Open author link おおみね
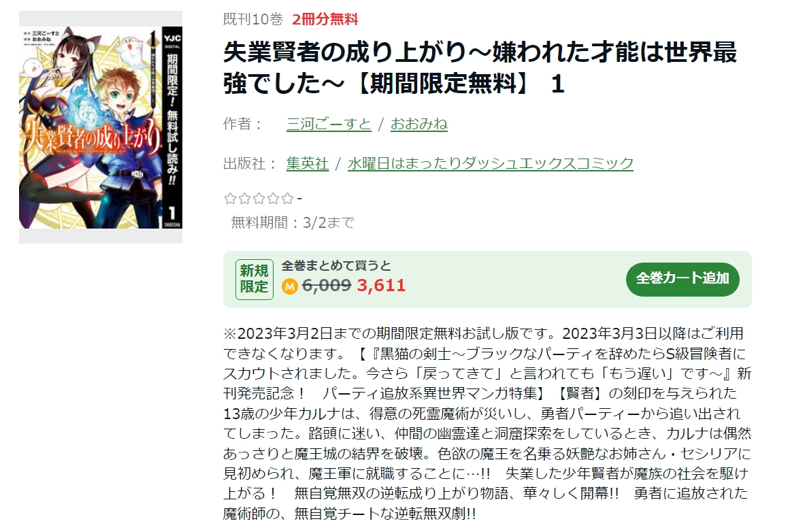Image resolution: width=788 pixels, height=532 pixels. (x=418, y=124)
